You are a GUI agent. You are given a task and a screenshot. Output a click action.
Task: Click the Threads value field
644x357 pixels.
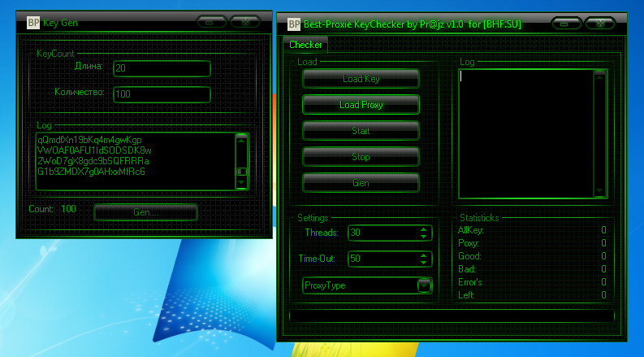pyautogui.click(x=383, y=233)
